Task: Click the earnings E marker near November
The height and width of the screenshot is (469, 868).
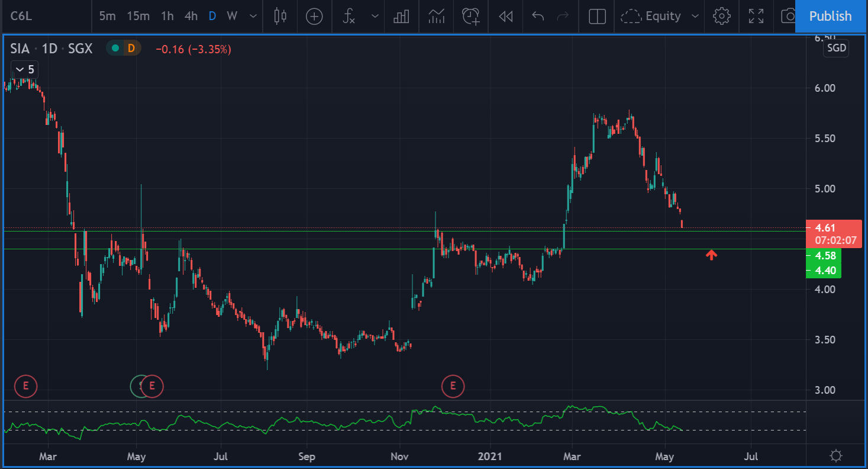Action: tap(453, 387)
